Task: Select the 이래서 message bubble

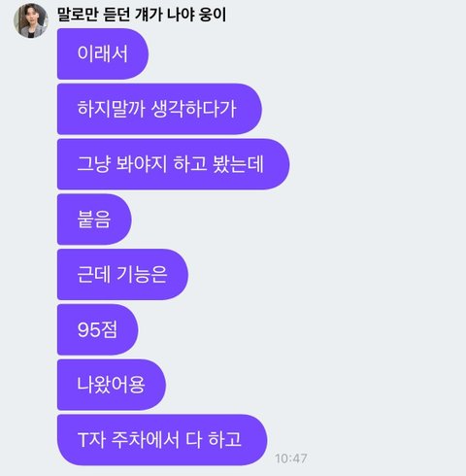Action: (x=103, y=53)
